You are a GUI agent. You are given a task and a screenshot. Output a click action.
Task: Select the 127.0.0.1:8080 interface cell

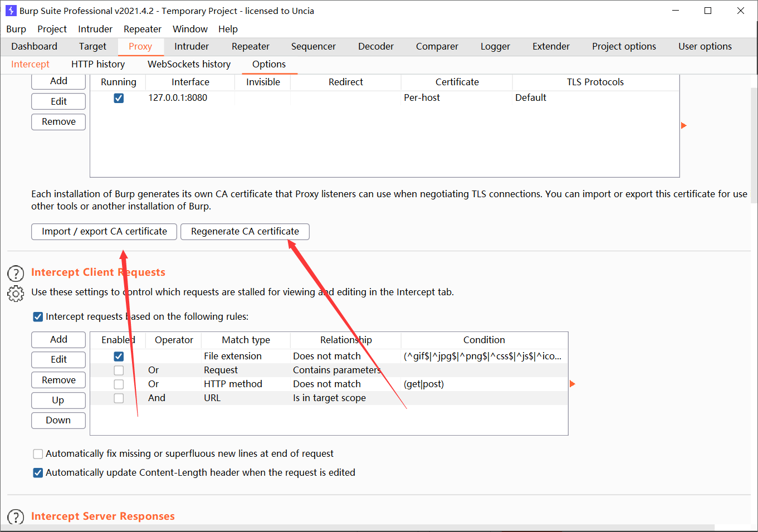(x=190, y=98)
